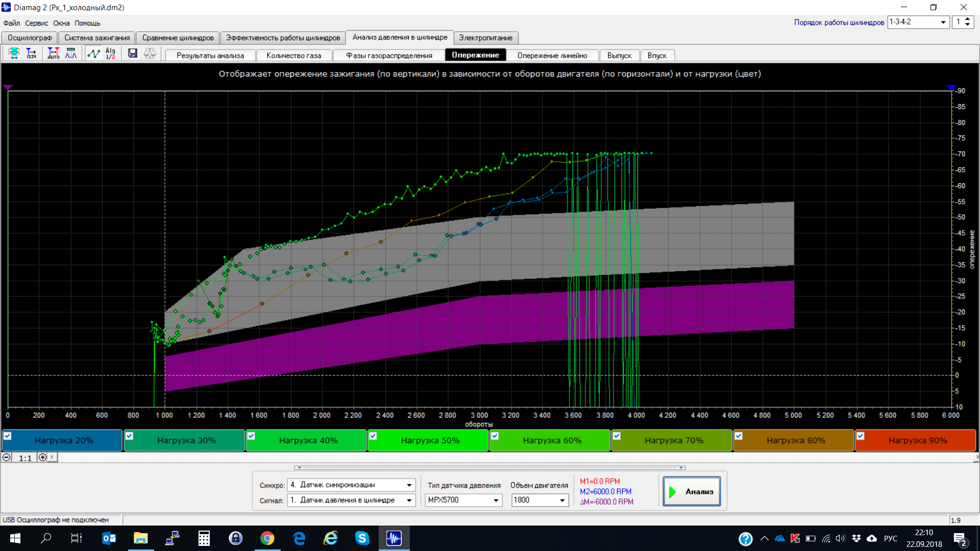Viewport: 980px width, 551px height.
Task: Open the pressure sensor type MPX5700 dropdown
Action: 463,500
